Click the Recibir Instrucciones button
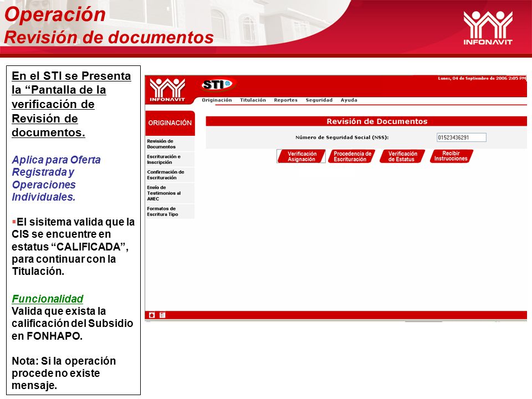The width and height of the screenshot is (532, 399). [x=451, y=156]
